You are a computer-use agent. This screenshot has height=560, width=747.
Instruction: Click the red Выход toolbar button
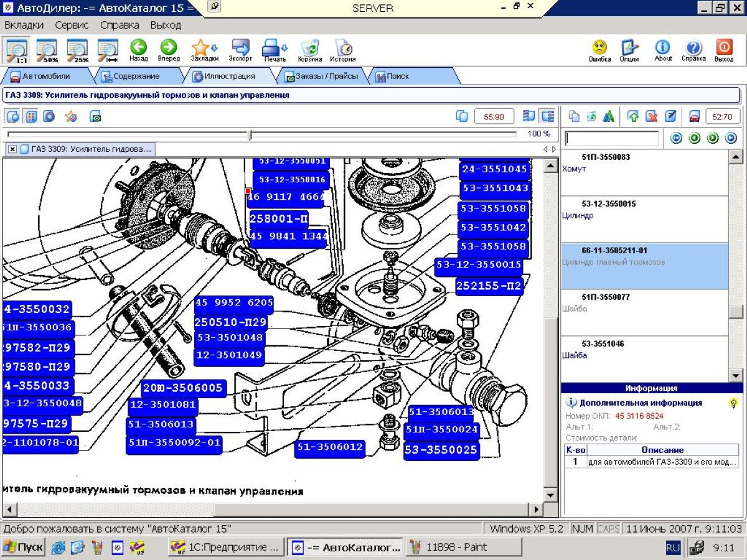coord(724,50)
